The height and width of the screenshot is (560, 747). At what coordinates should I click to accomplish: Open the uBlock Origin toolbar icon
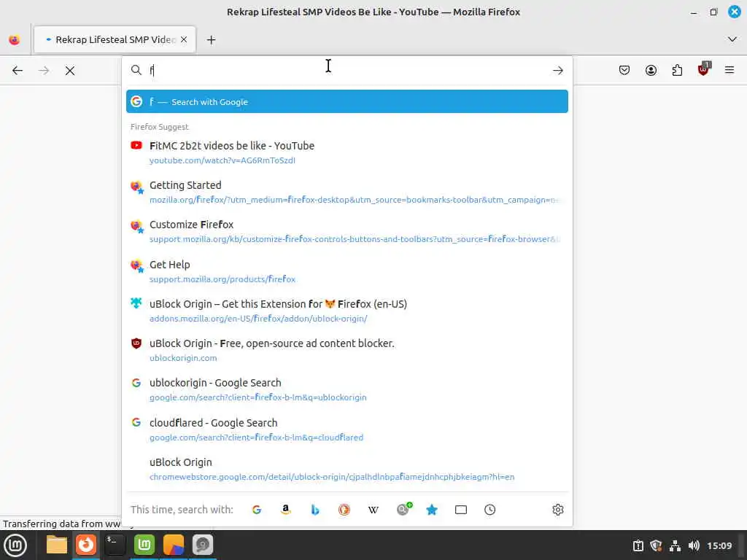(704, 69)
